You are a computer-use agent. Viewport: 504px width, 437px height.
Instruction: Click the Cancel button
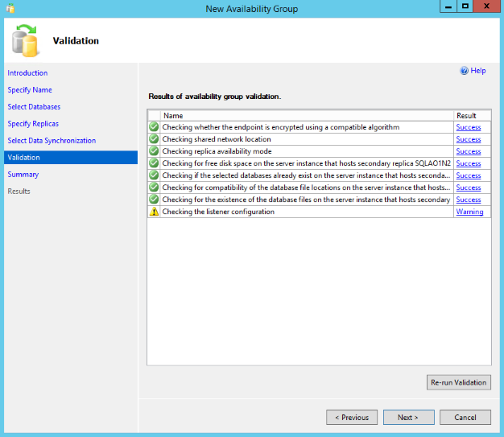(465, 417)
